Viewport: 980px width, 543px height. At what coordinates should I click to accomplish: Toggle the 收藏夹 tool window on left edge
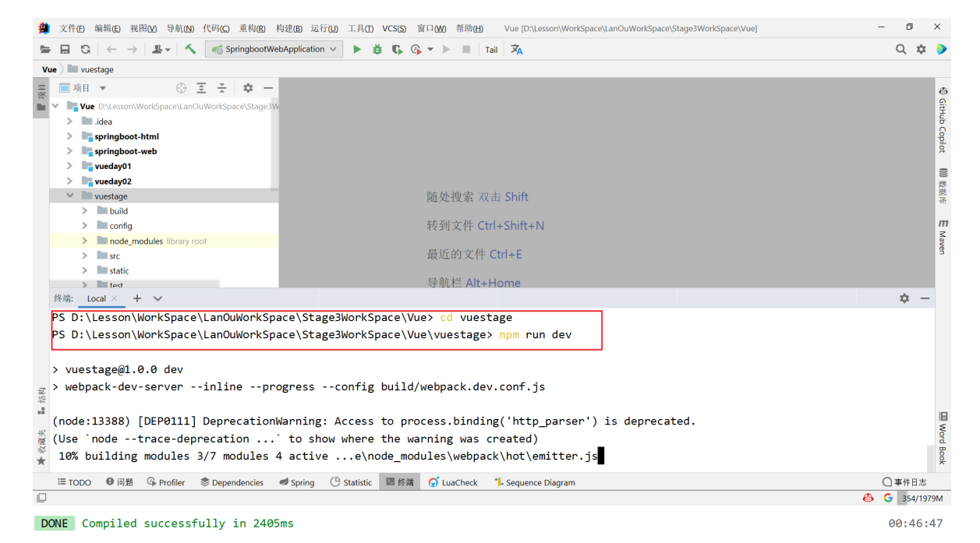click(x=41, y=448)
